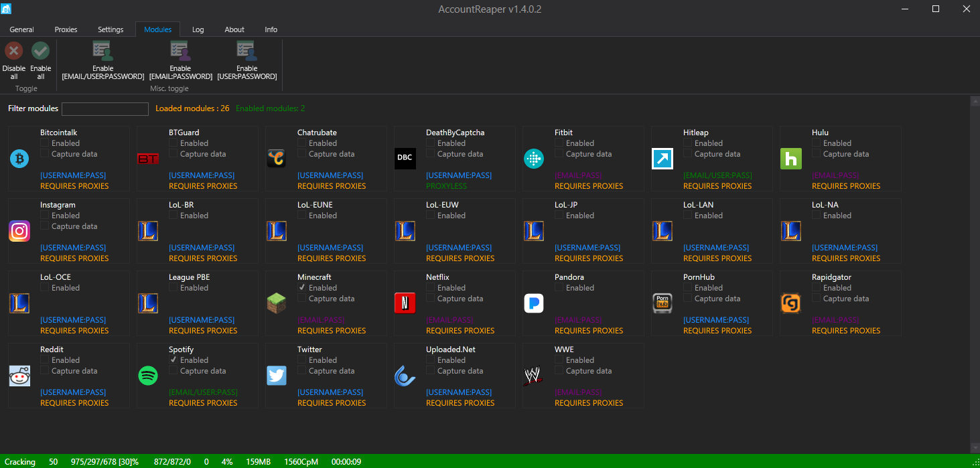Viewport: 980px width, 468px height.
Task: Check Capture data for Fitbit
Action: 559,153
